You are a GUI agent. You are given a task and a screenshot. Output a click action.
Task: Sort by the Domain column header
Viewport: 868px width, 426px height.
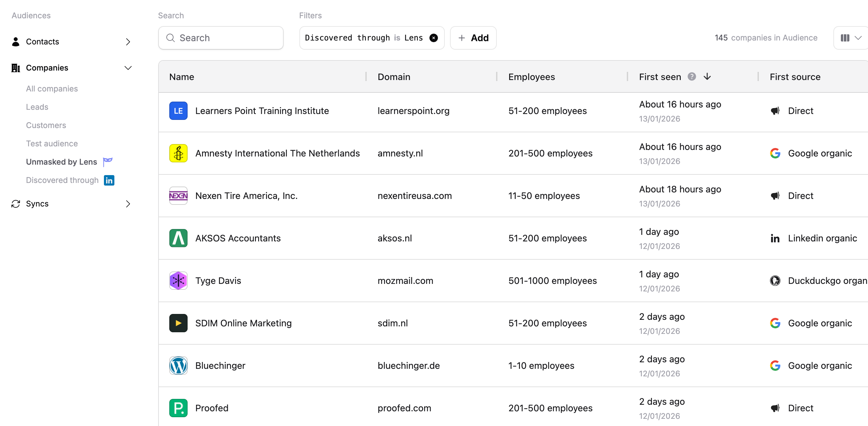pyautogui.click(x=394, y=77)
